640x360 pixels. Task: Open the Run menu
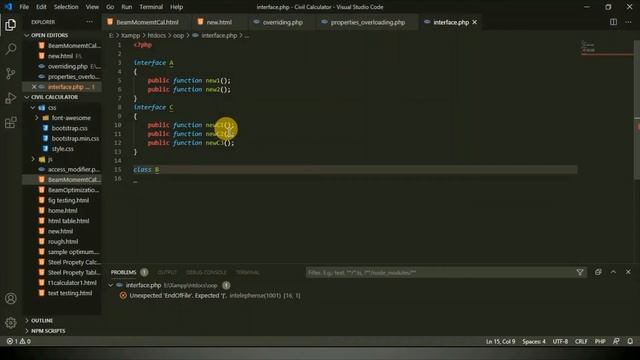pyautogui.click(x=127, y=7)
